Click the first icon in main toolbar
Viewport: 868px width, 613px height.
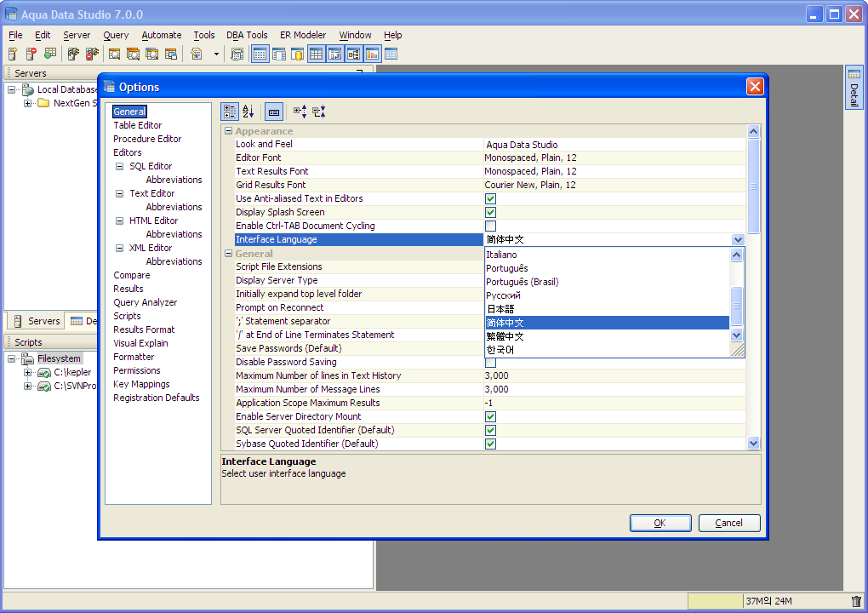(14, 54)
